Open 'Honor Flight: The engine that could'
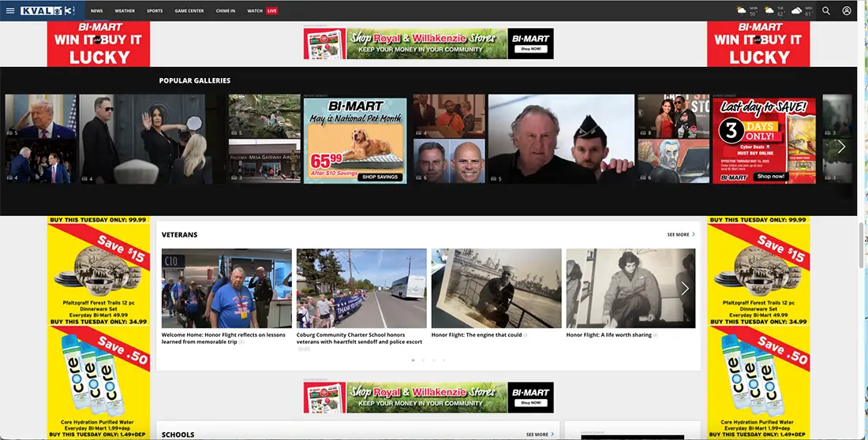 coord(476,335)
